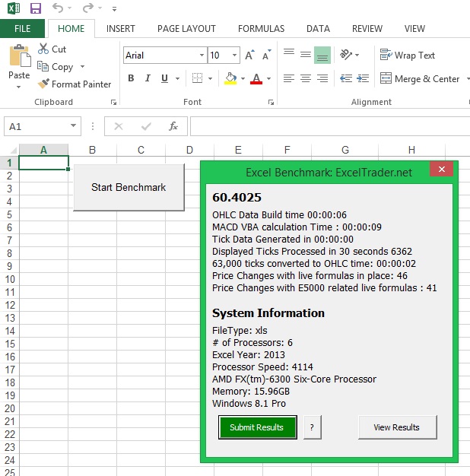Open the VIEW tab

[414, 29]
